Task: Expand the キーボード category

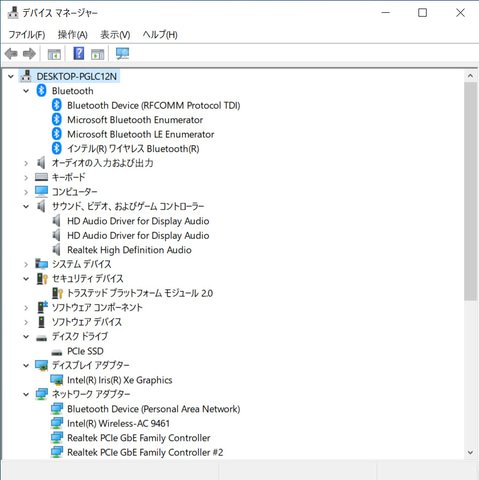Action: click(x=26, y=177)
